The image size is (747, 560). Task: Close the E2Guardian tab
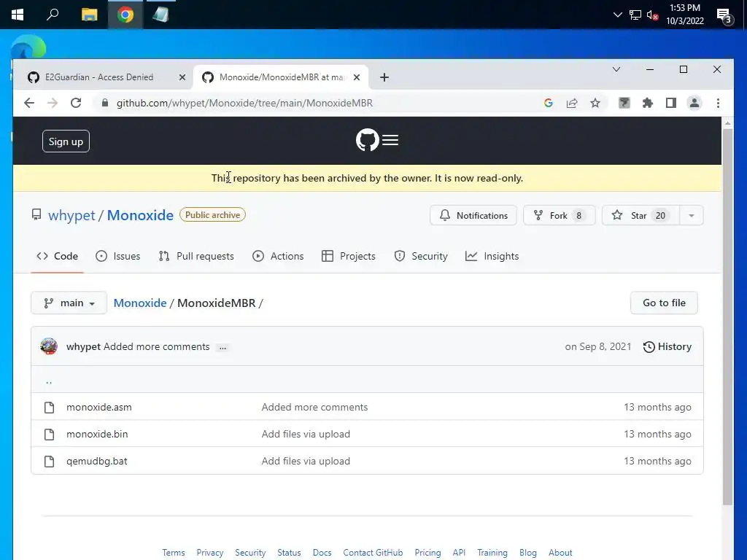point(182,77)
